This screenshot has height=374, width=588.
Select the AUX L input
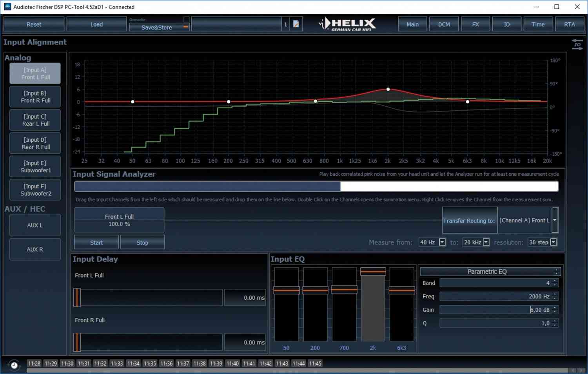pyautogui.click(x=35, y=225)
